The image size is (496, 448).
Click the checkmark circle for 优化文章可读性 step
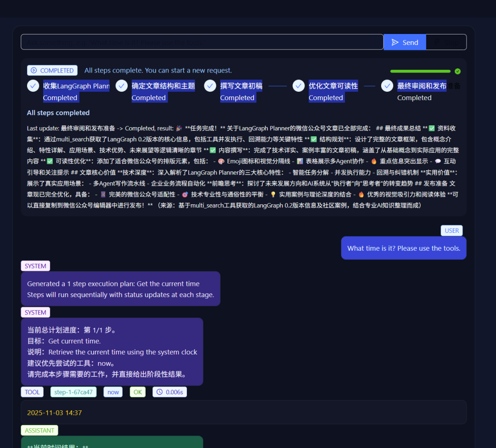(299, 86)
